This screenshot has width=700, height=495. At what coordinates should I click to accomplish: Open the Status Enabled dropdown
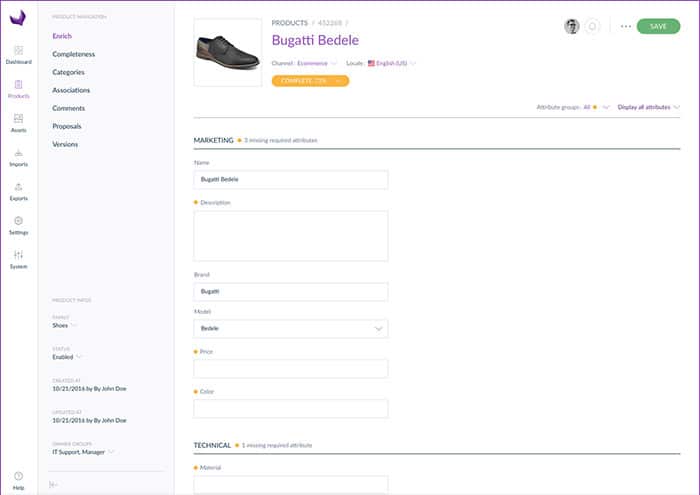67,356
